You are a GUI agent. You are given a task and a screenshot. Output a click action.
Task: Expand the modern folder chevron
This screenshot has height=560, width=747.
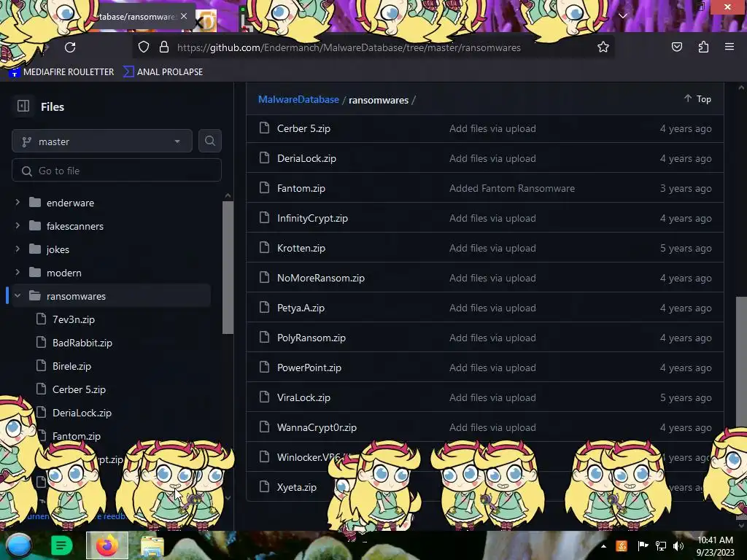[x=18, y=272]
